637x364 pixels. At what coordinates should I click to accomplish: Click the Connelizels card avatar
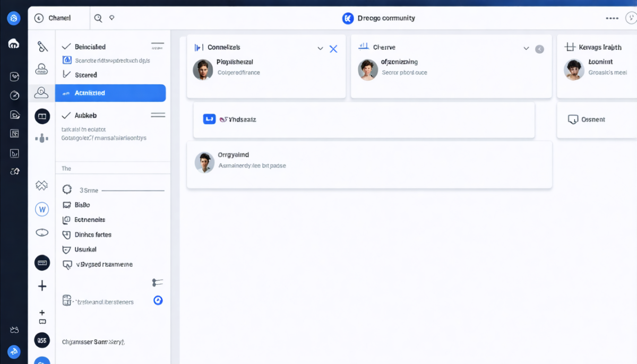click(x=203, y=70)
